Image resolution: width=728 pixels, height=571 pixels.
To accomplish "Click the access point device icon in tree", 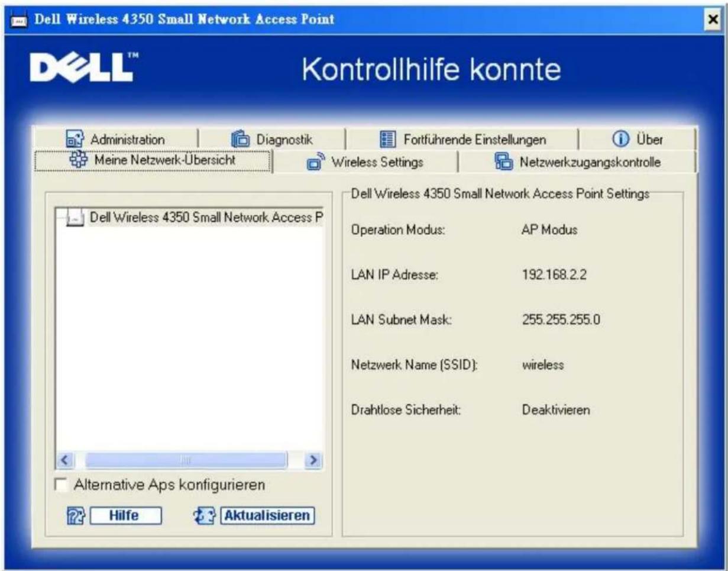I will [x=76, y=218].
